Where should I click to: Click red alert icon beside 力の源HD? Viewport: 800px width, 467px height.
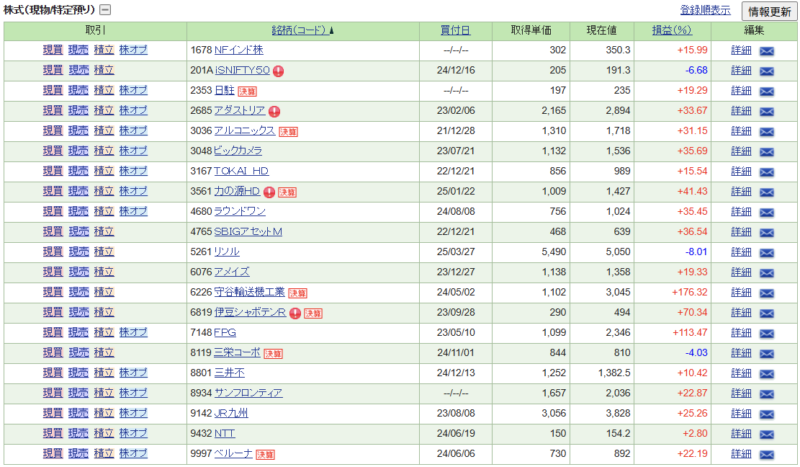point(269,192)
